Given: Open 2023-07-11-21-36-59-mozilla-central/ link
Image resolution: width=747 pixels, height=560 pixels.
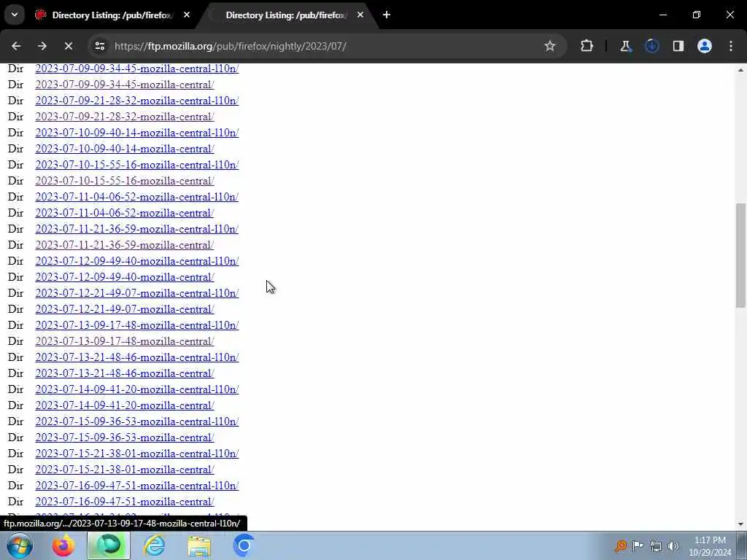Looking at the screenshot, I should point(124,245).
